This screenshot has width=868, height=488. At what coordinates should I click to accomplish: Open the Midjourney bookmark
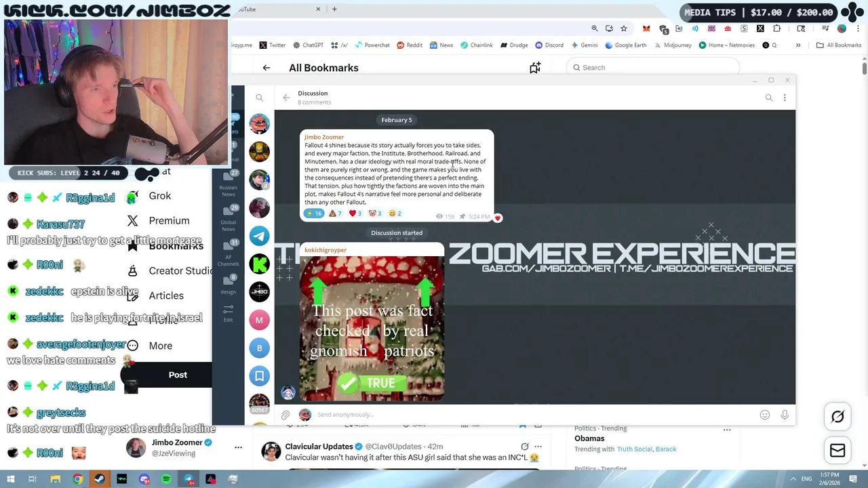tap(673, 45)
